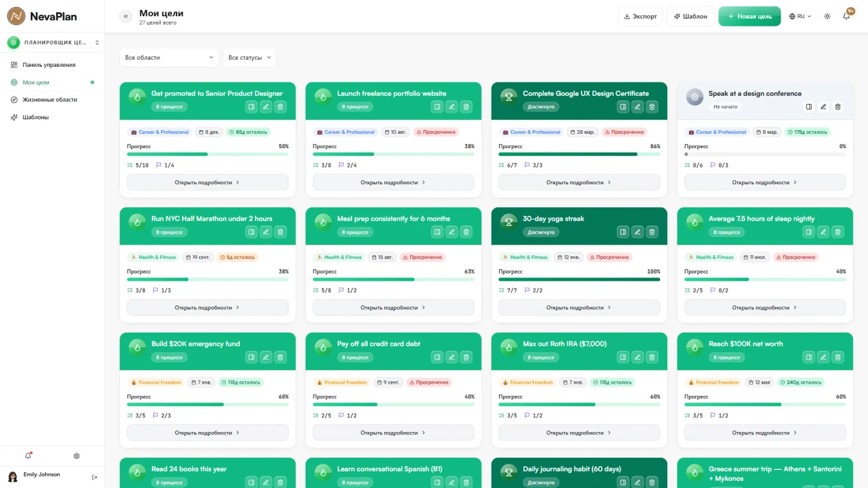The height and width of the screenshot is (488, 868).
Task: Open side panel for Reach $100K net worth
Action: click(808, 357)
